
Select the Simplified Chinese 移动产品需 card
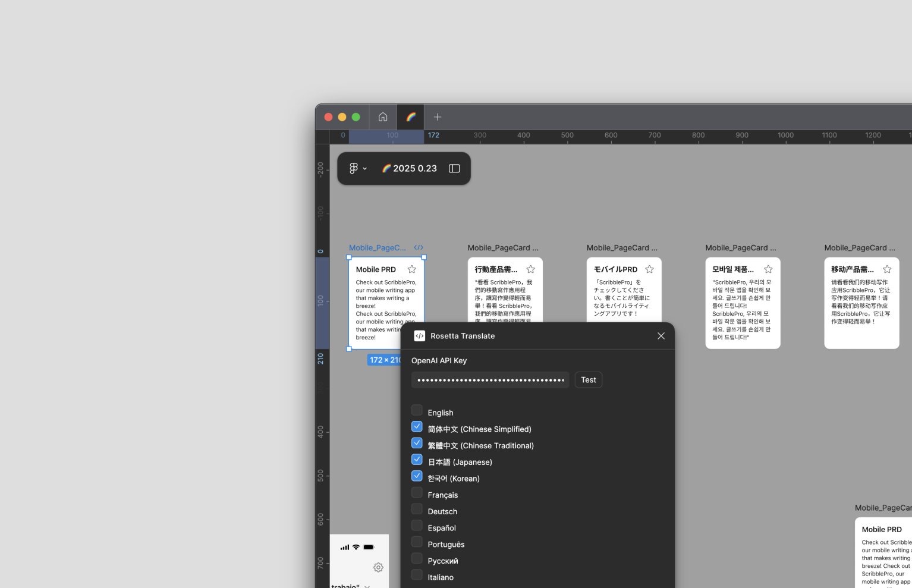(x=862, y=303)
